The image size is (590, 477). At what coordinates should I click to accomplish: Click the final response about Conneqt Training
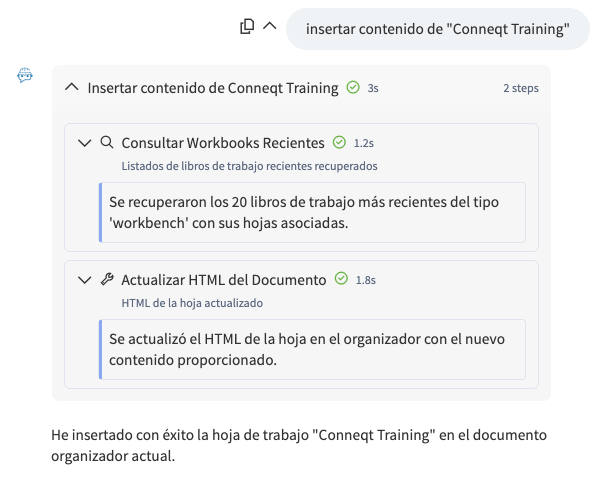click(x=299, y=445)
